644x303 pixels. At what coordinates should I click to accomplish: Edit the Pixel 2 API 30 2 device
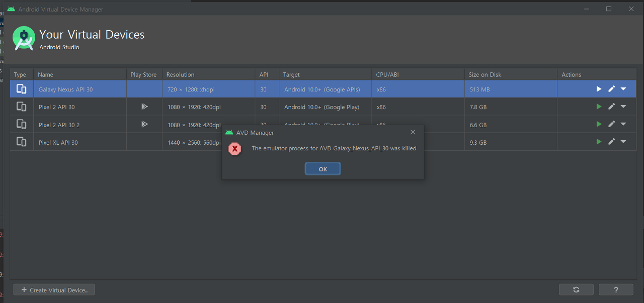click(611, 124)
